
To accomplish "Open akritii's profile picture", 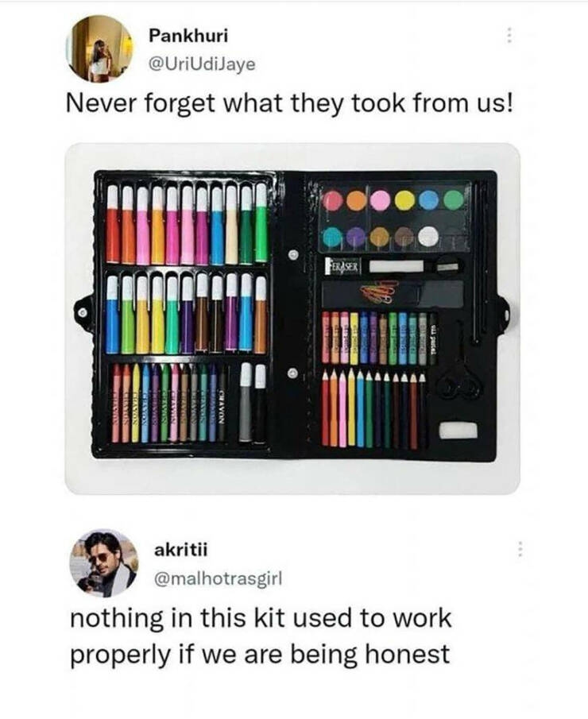I will click(103, 562).
